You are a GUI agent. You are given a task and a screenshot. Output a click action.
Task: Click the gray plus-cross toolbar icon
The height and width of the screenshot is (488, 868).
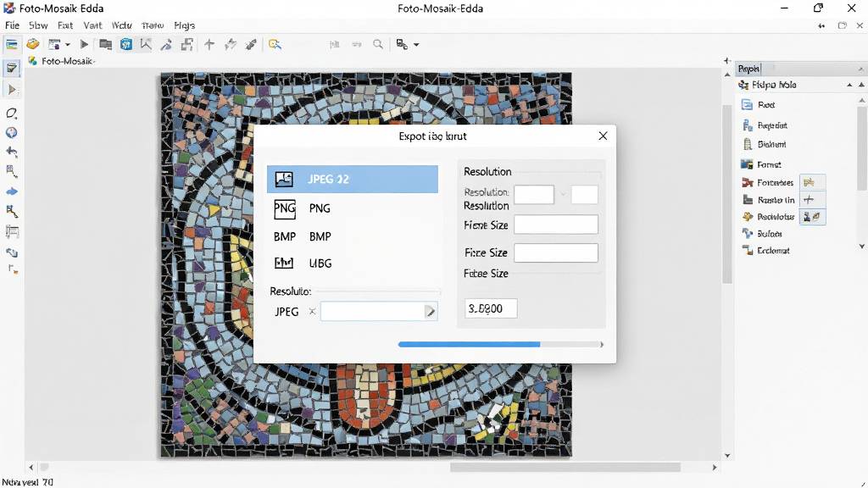(x=209, y=44)
